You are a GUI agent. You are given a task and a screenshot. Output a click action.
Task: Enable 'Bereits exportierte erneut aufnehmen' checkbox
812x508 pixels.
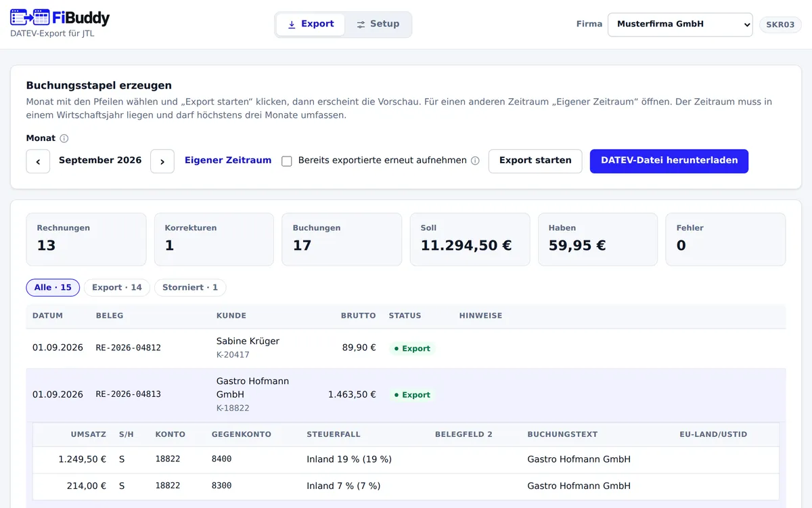pyautogui.click(x=287, y=161)
